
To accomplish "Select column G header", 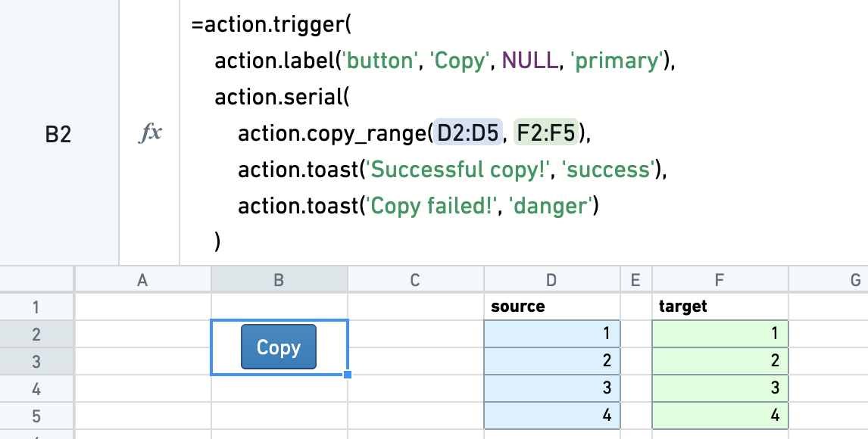I will point(828,280).
